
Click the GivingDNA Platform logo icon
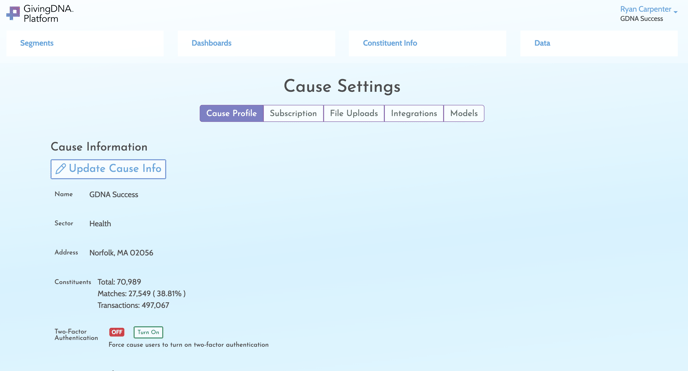tap(13, 13)
